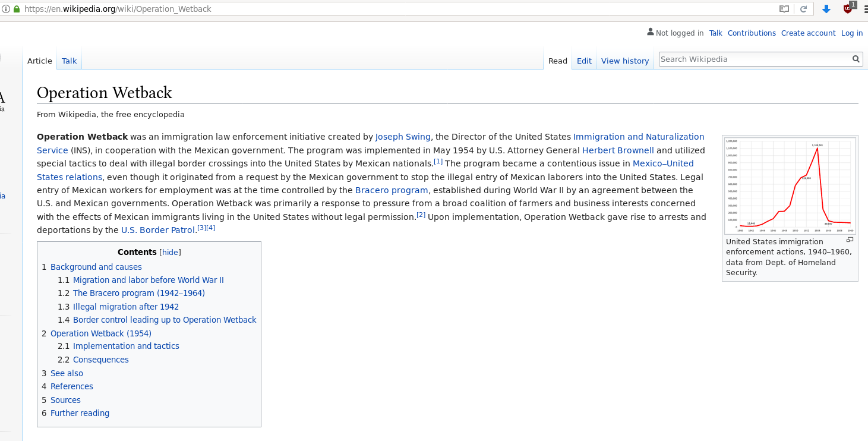This screenshot has height=441, width=868.
Task: Click the uBlock shield extension icon
Action: 848,8
